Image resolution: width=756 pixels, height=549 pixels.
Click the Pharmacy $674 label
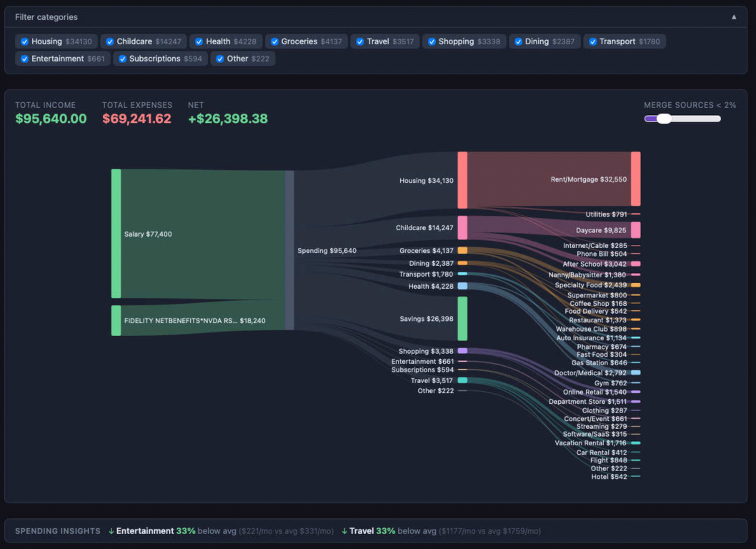pyautogui.click(x=602, y=347)
